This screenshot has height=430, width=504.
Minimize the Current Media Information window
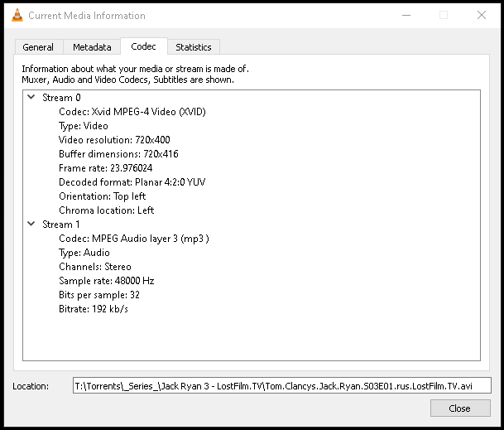coord(406,15)
